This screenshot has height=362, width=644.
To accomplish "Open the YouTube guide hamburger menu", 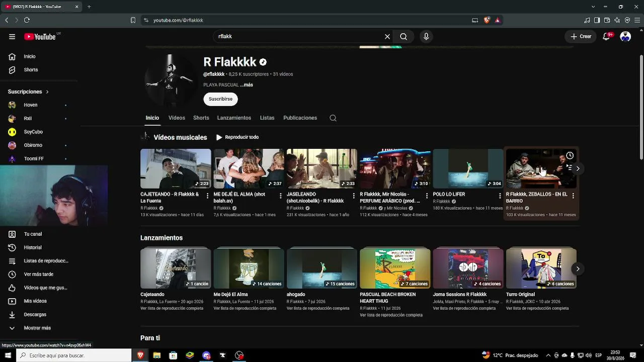I will (x=12, y=37).
